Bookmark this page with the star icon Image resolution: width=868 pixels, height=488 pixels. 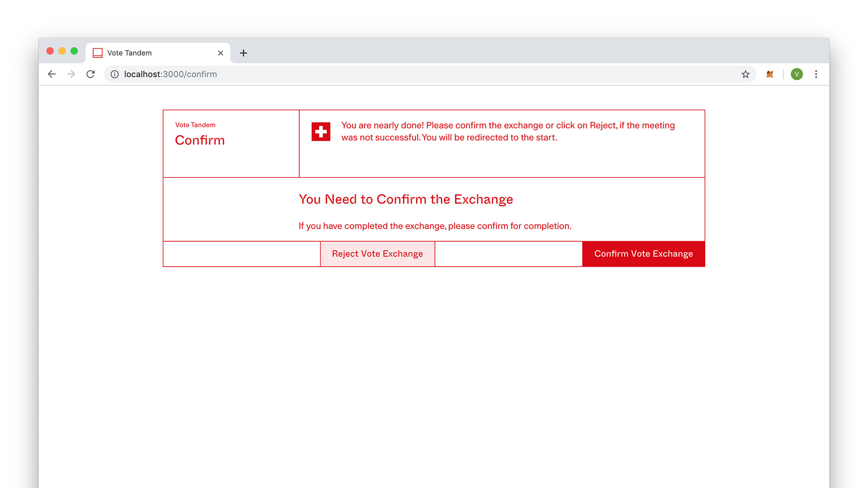pyautogui.click(x=745, y=74)
